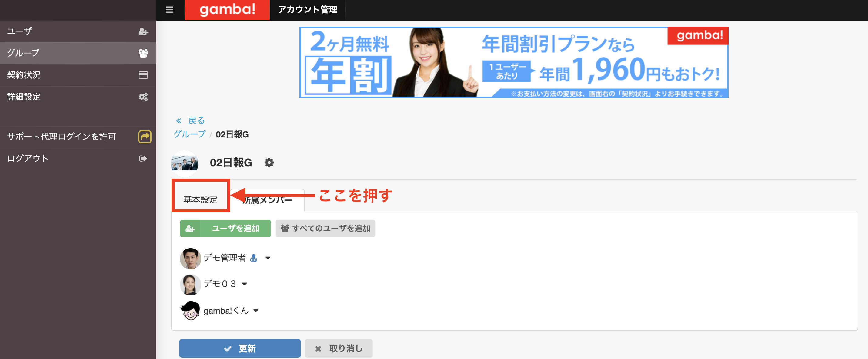
Task: Click the blue 更新 button
Action: tap(240, 348)
